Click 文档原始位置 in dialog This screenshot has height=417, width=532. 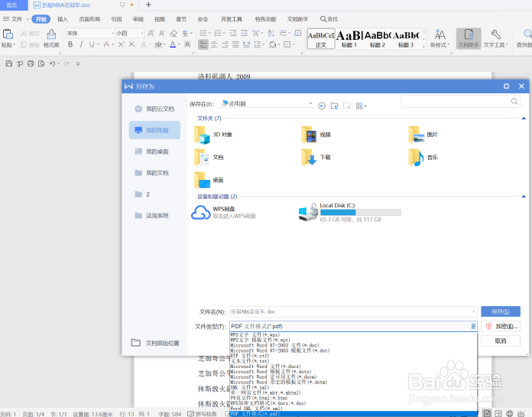click(155, 343)
